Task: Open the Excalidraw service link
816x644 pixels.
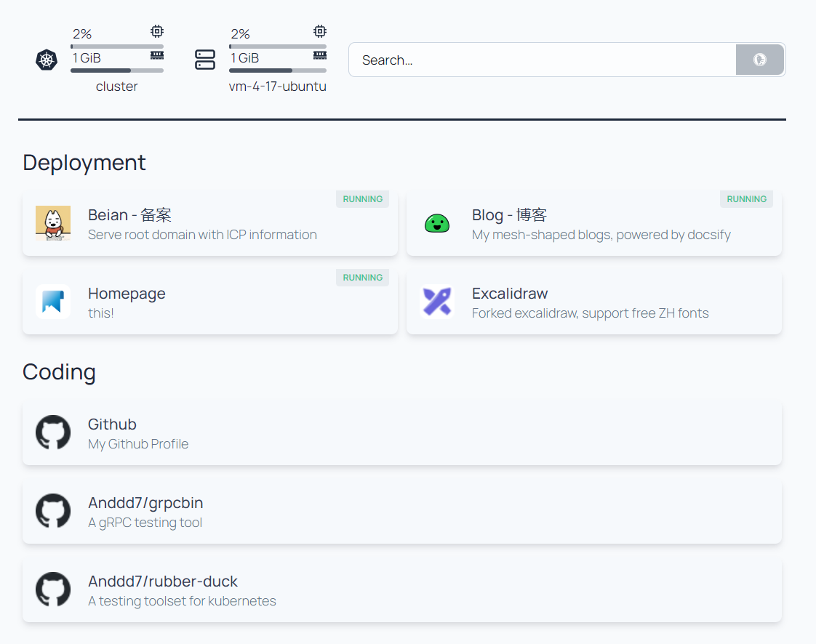Action: (593, 302)
